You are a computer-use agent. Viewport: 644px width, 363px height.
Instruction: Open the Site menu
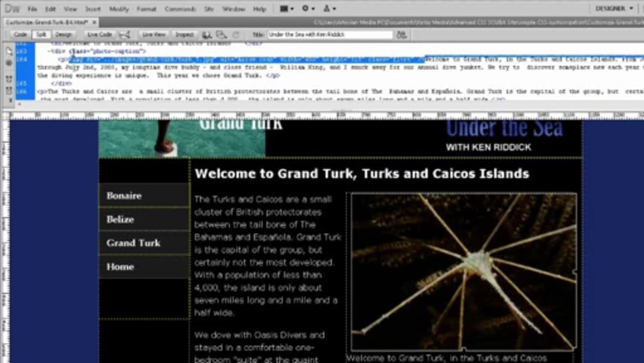pos(208,9)
